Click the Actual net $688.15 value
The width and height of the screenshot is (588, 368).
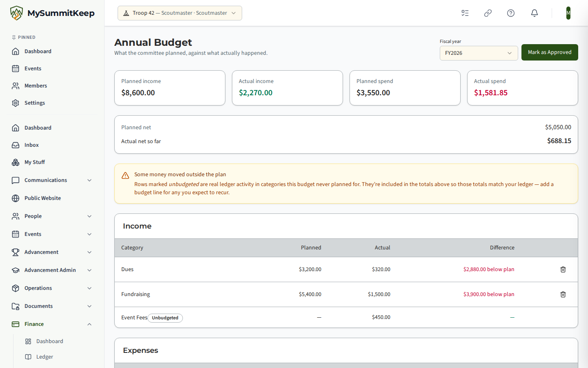point(559,141)
